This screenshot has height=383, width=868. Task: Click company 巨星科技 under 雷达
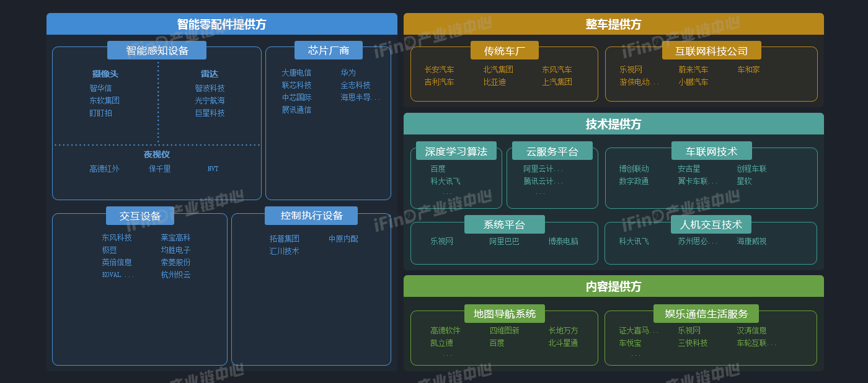(x=210, y=113)
